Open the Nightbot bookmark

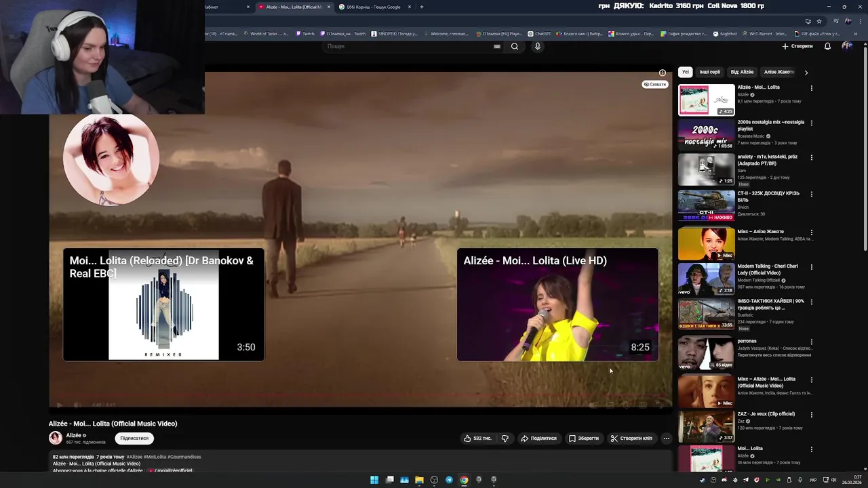725,33
